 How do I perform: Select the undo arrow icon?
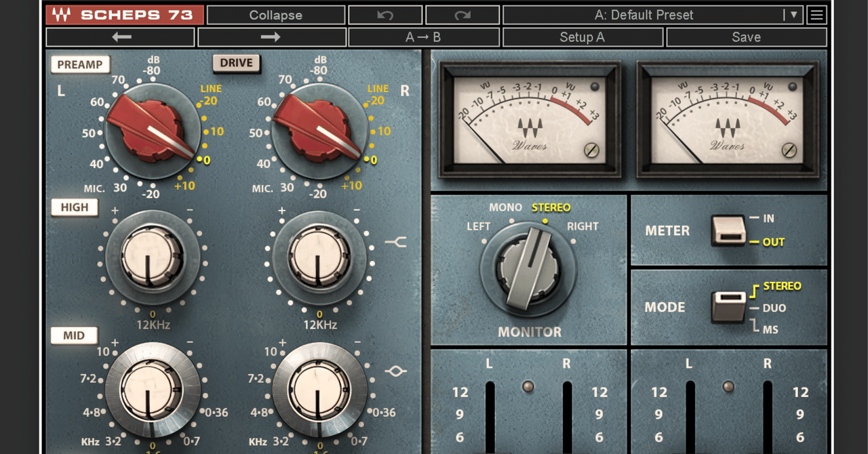[383, 14]
